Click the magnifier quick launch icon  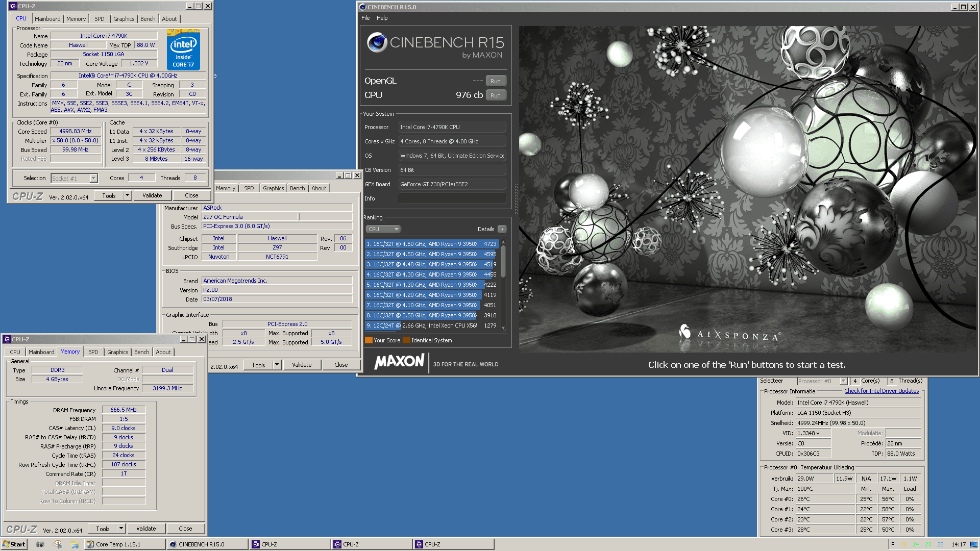58,544
